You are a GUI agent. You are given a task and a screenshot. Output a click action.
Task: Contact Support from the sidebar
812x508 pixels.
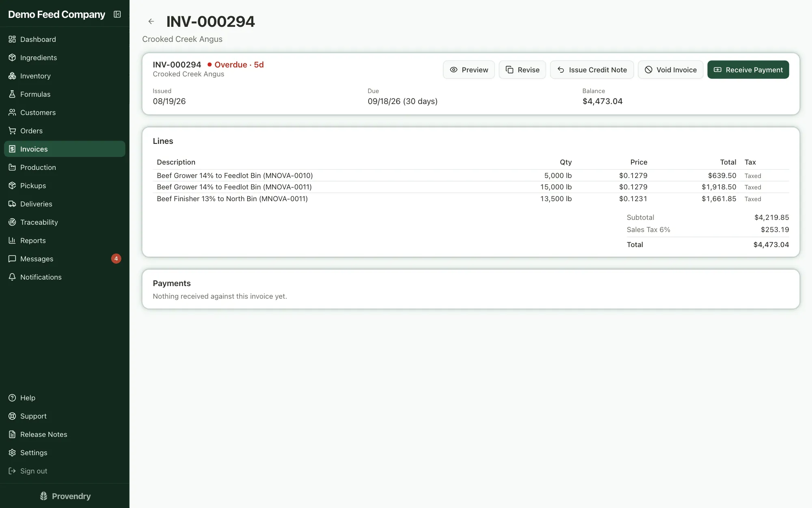pos(65,416)
